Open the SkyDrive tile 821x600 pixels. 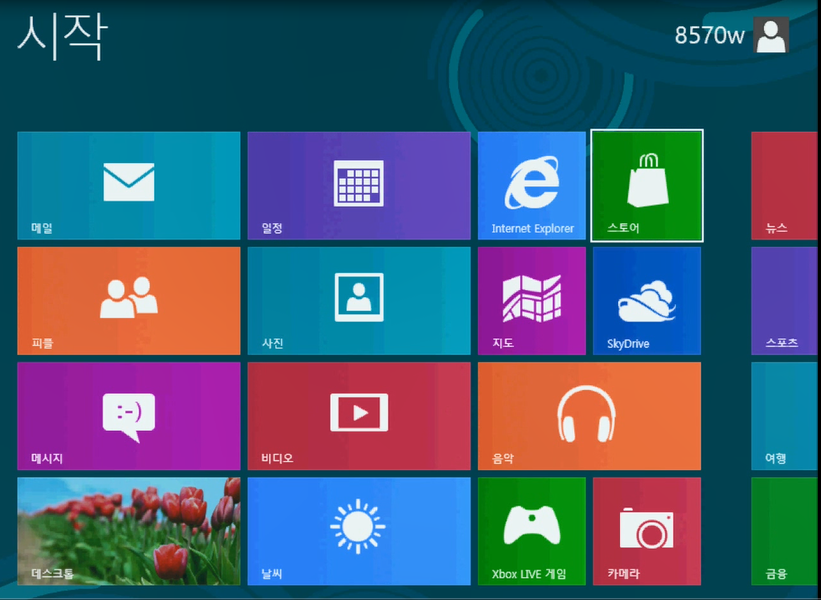click(x=647, y=301)
